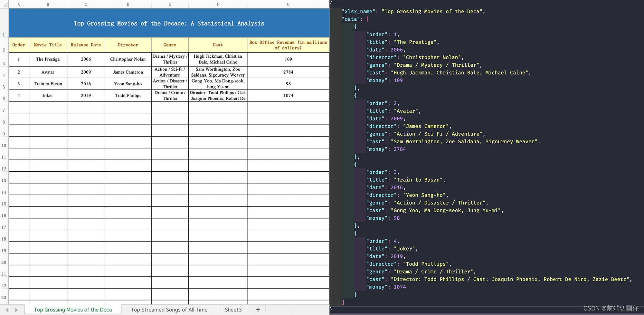Select revenue cell 98

pyautogui.click(x=288, y=84)
